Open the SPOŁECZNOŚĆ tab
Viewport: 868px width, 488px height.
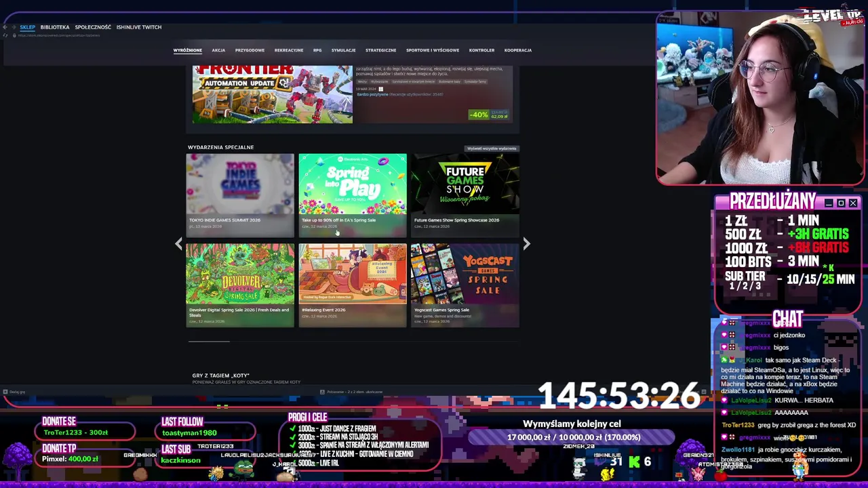(x=93, y=27)
